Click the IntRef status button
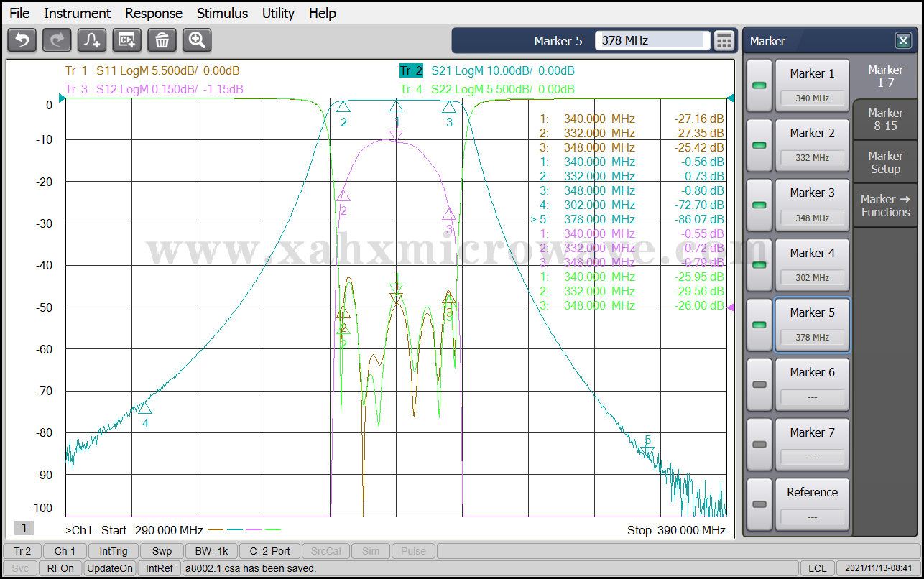 point(160,568)
